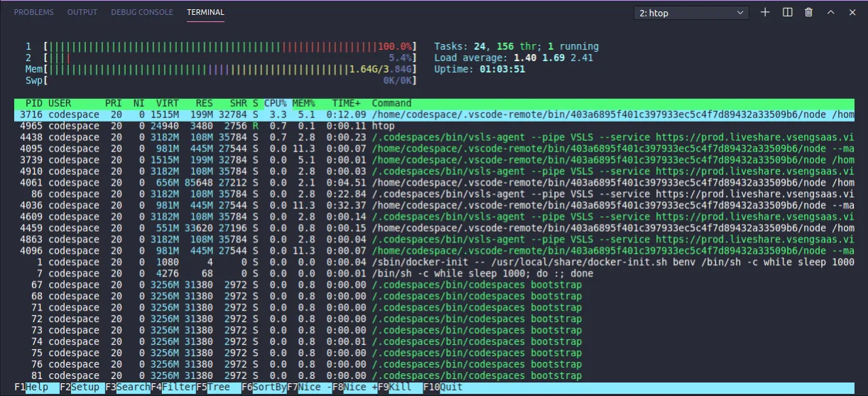The image size is (868, 396).
Task: Select the TERMINAL tab
Action: 205,12
